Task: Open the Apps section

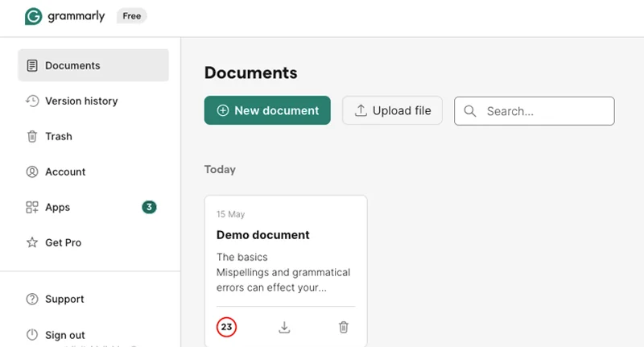Action: 93,208
